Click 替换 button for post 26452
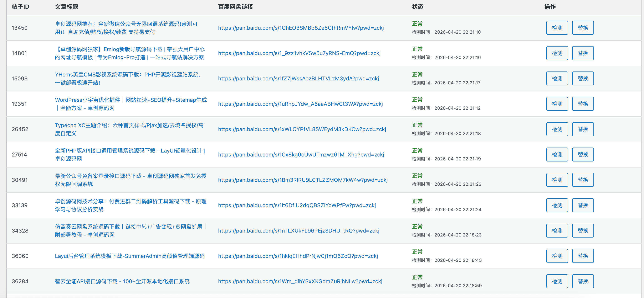Viewport: 644px width, 298px height. (x=583, y=129)
